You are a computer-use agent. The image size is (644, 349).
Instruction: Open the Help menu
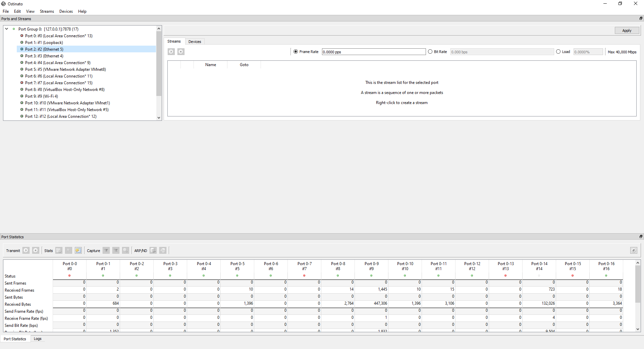click(x=82, y=11)
